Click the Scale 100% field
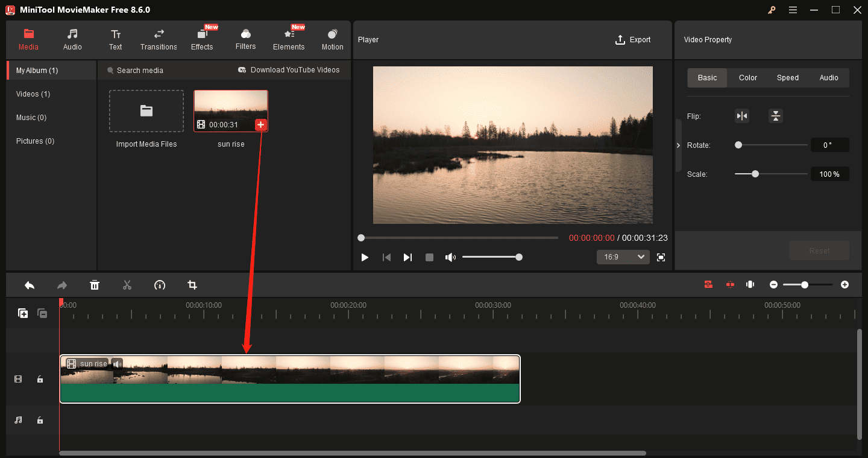Viewport: 868px width, 458px height. 829,174
